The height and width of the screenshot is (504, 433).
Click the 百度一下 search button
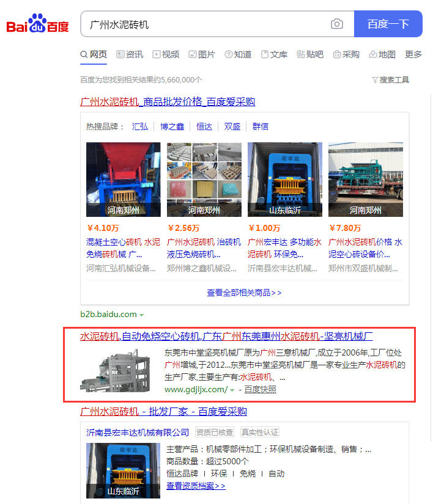tap(388, 24)
